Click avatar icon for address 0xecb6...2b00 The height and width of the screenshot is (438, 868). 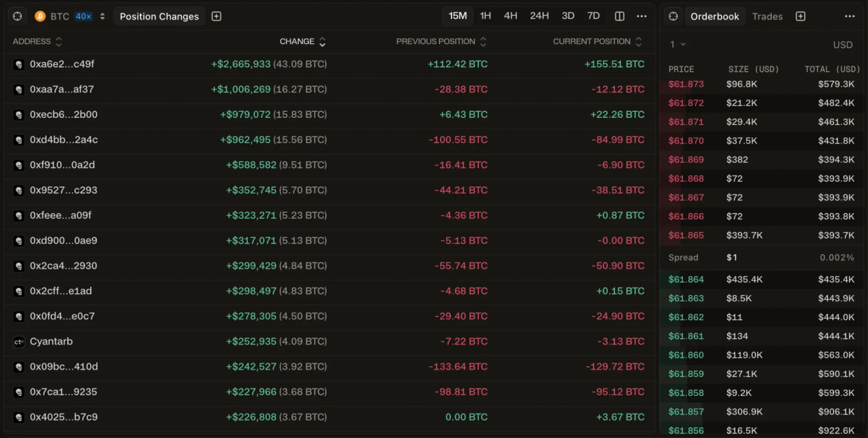[x=19, y=115]
